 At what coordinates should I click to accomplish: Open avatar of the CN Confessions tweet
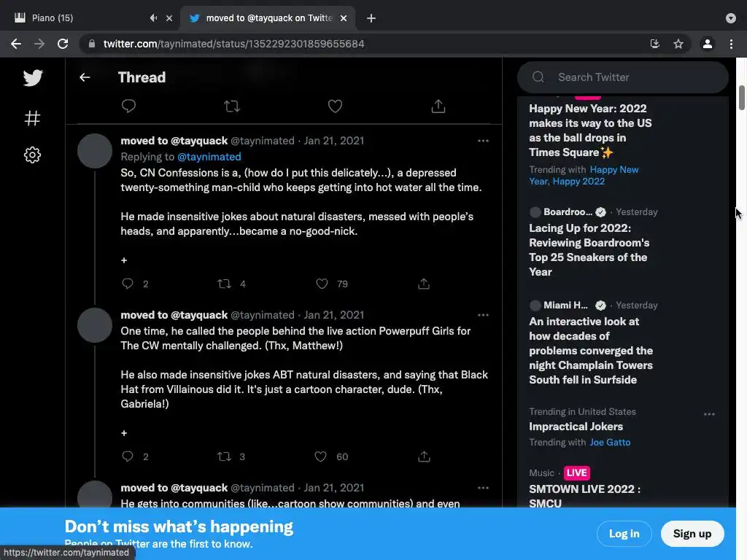click(95, 151)
